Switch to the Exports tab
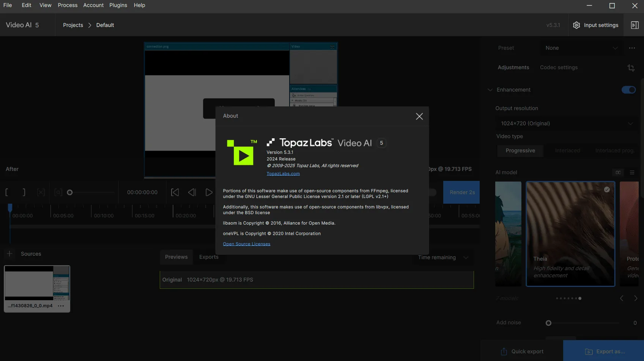The image size is (644, 361). click(x=209, y=257)
